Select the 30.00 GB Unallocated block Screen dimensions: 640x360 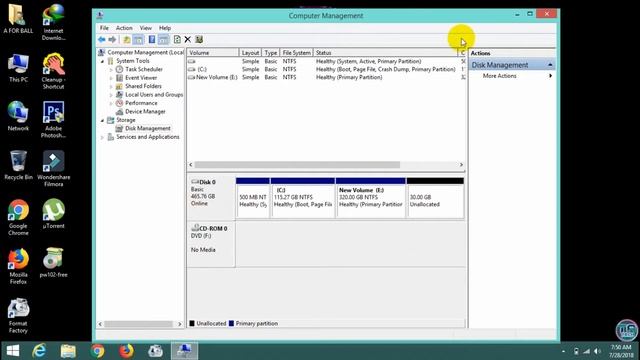point(435,198)
